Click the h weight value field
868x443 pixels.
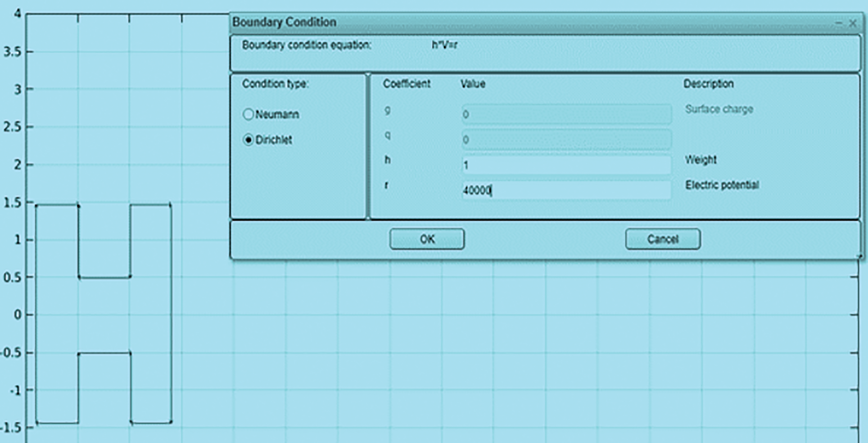coord(566,165)
